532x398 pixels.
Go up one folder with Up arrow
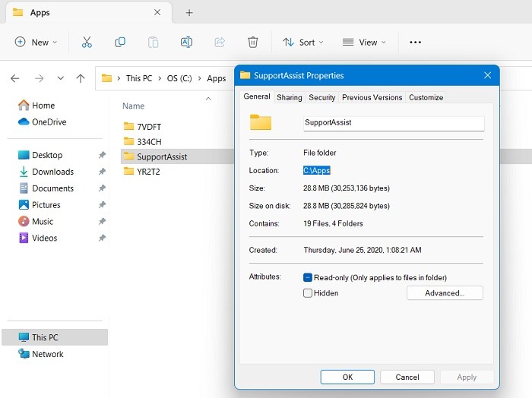(x=81, y=78)
